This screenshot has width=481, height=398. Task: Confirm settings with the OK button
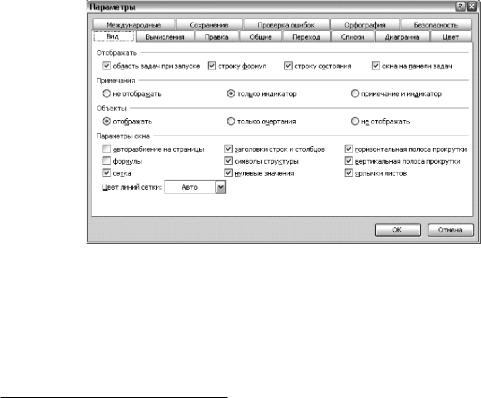click(398, 230)
